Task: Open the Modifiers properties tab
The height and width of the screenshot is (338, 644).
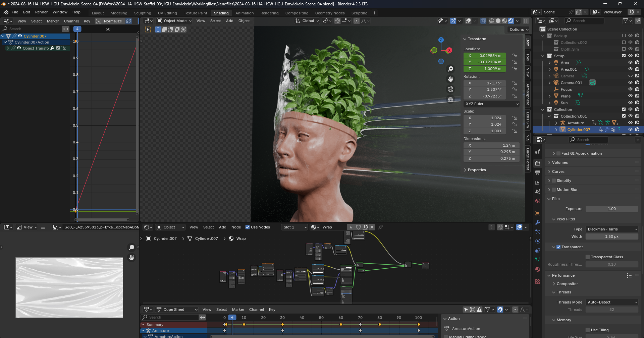Action: [538, 222]
